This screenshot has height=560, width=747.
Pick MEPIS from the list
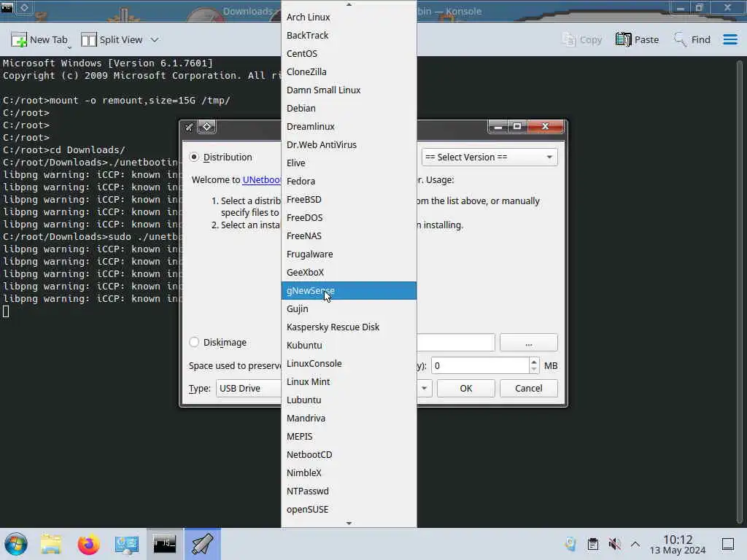pos(349,437)
